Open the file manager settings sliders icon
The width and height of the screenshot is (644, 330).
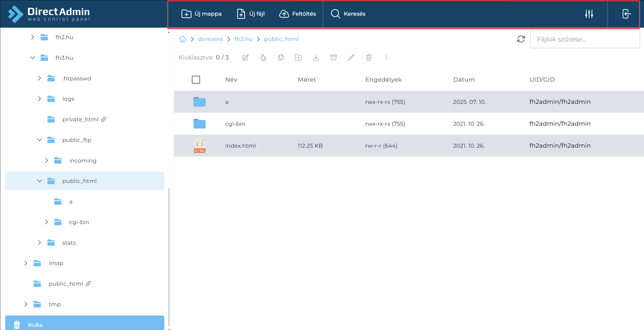pyautogui.click(x=589, y=14)
